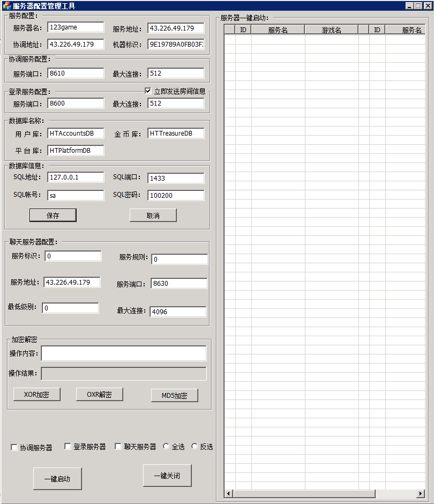The image size is (434, 504).
Task: Click the 服务器名 input showing 123game
Action: click(75, 27)
